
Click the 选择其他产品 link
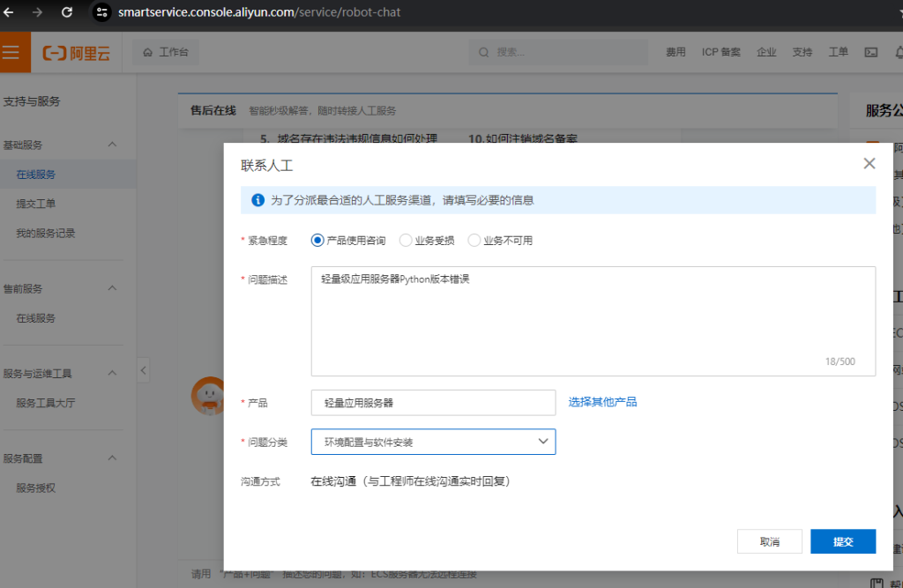(602, 402)
